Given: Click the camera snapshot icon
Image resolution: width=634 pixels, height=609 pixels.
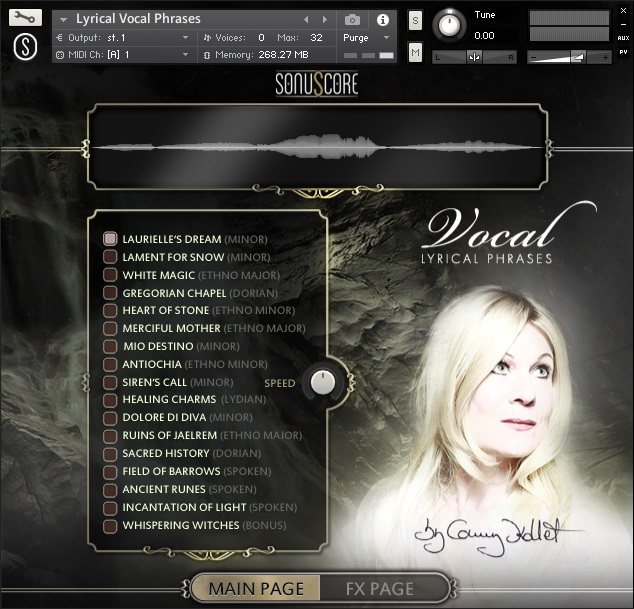Looking at the screenshot, I should click(352, 19).
